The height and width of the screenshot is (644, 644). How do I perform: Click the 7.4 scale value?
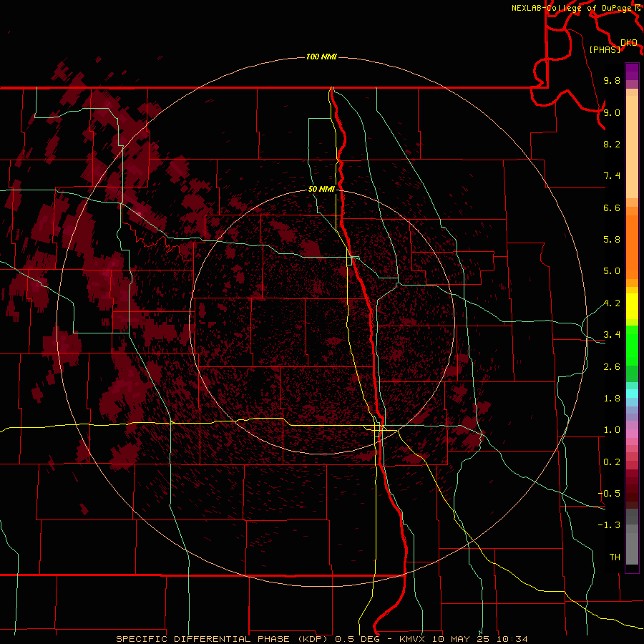click(x=612, y=176)
